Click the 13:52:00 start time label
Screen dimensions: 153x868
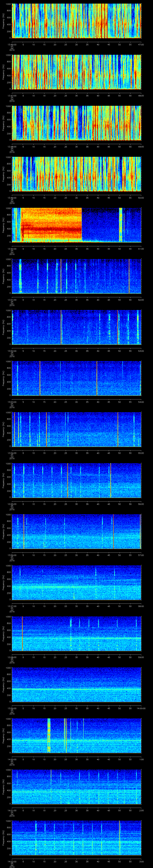click(x=12, y=351)
